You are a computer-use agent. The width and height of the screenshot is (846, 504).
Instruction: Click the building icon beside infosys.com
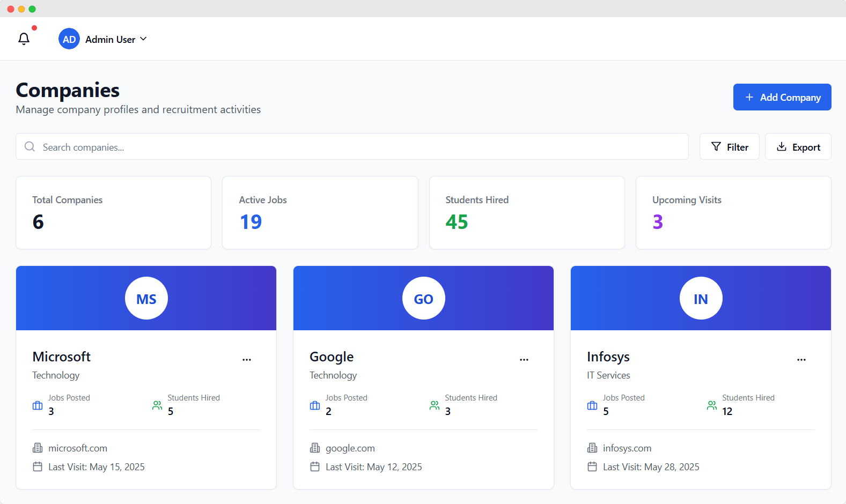click(x=592, y=448)
